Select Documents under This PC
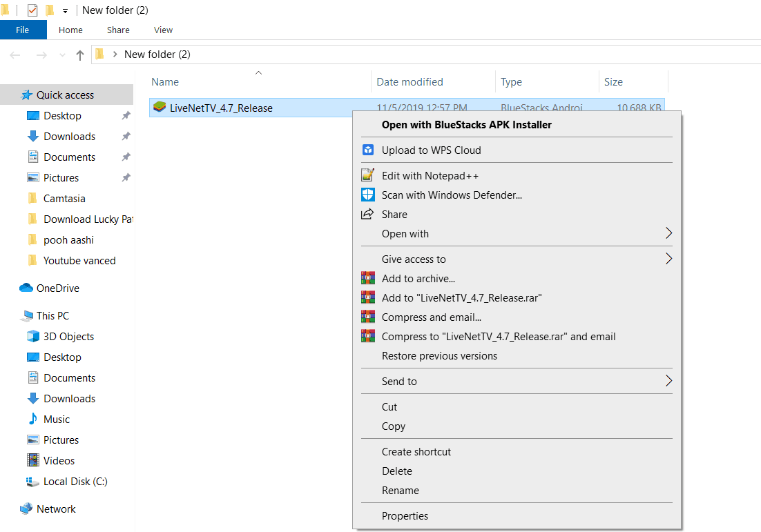Viewport: 761px width, 532px height. coord(70,378)
